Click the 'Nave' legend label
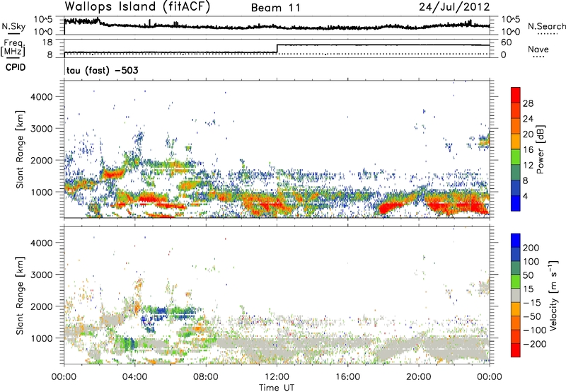This screenshot has height=392, width=566. tap(538, 49)
